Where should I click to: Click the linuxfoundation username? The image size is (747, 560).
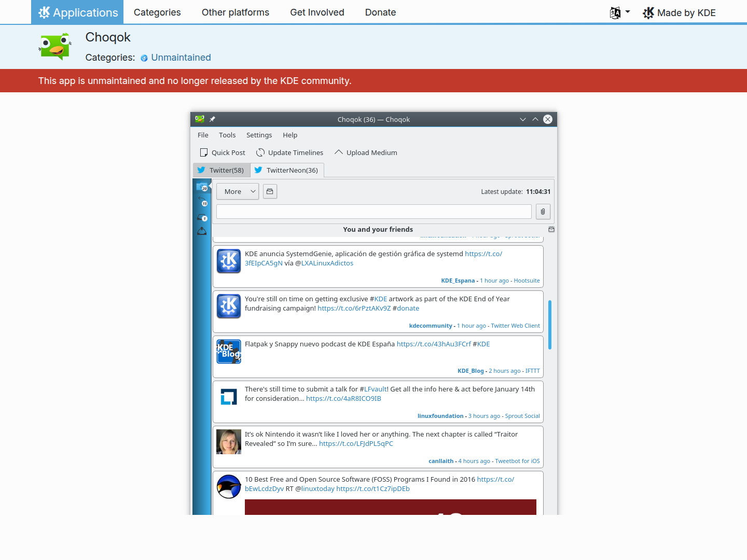440,416
